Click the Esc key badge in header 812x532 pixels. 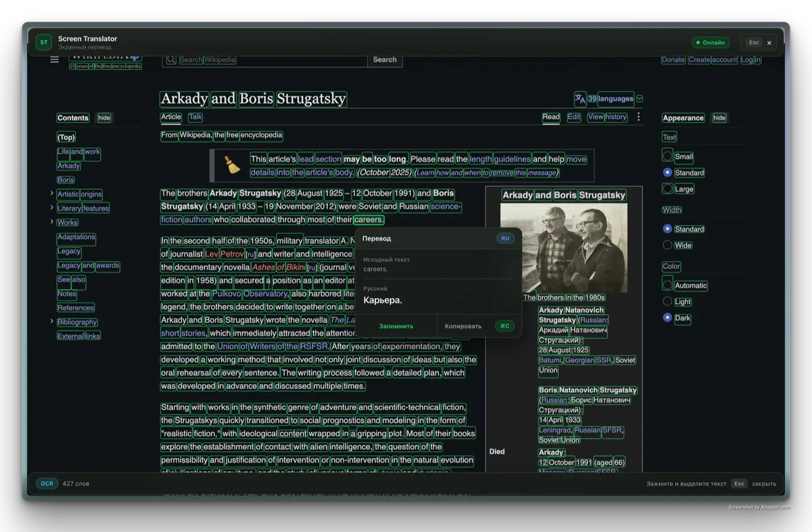tap(754, 43)
